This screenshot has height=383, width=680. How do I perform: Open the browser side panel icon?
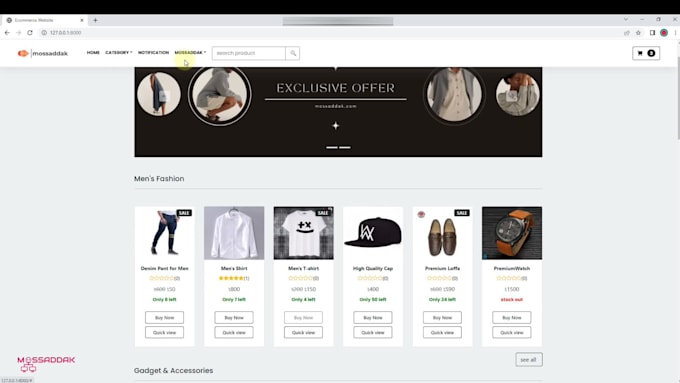[x=652, y=33]
